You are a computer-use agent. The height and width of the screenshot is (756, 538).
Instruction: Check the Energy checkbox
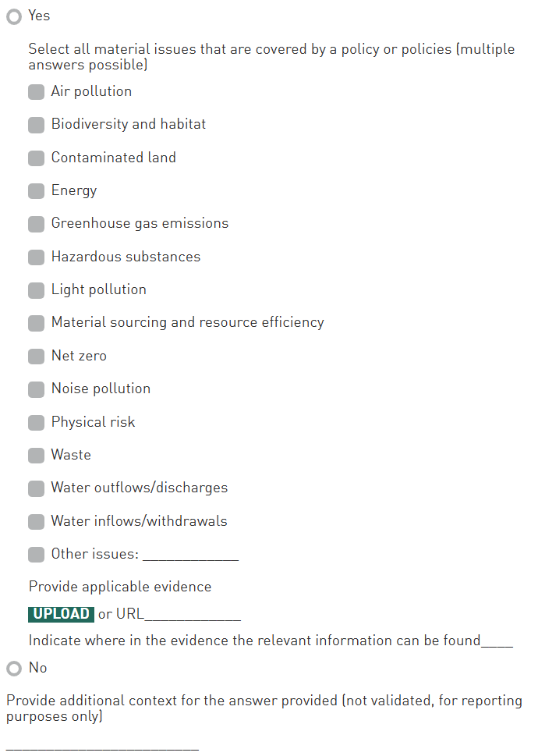(37, 191)
